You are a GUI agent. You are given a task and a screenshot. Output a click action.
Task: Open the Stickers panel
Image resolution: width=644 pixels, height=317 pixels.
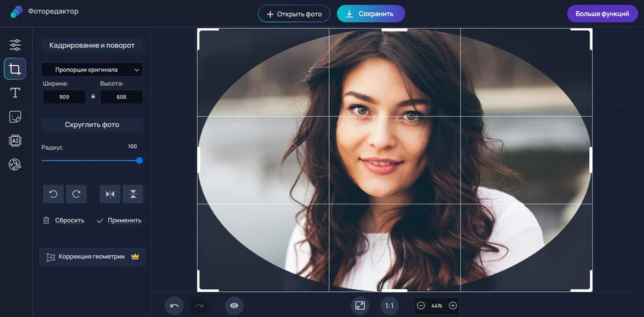(15, 117)
